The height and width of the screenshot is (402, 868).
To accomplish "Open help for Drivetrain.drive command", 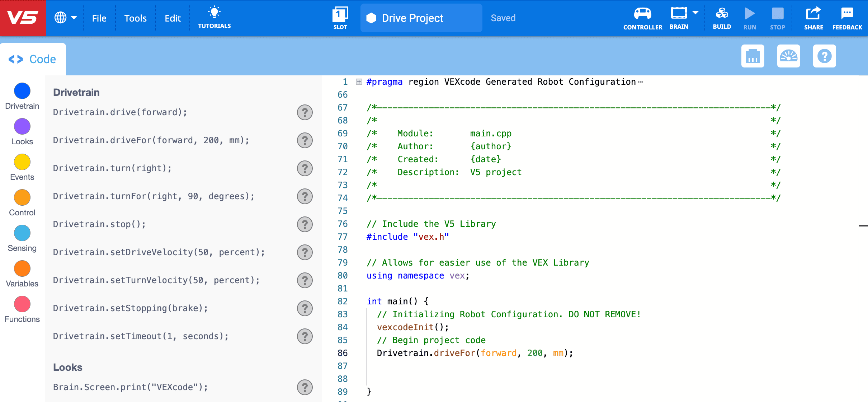I will tap(305, 112).
